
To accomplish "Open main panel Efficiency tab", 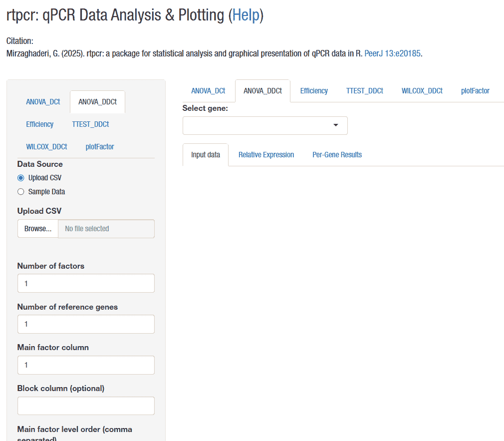I will point(314,91).
